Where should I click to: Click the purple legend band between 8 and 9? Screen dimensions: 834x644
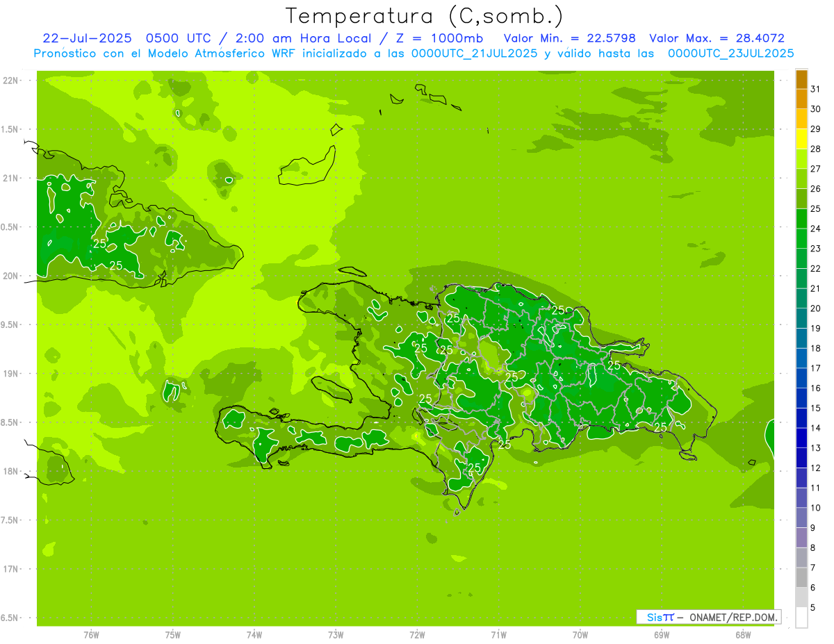(801, 538)
